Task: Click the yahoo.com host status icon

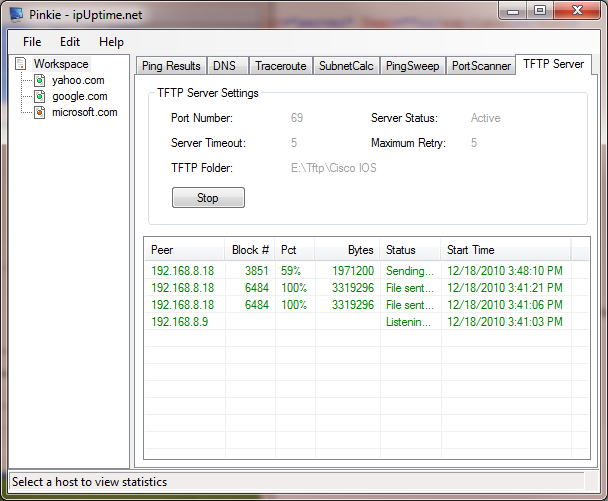Action: 40,80
